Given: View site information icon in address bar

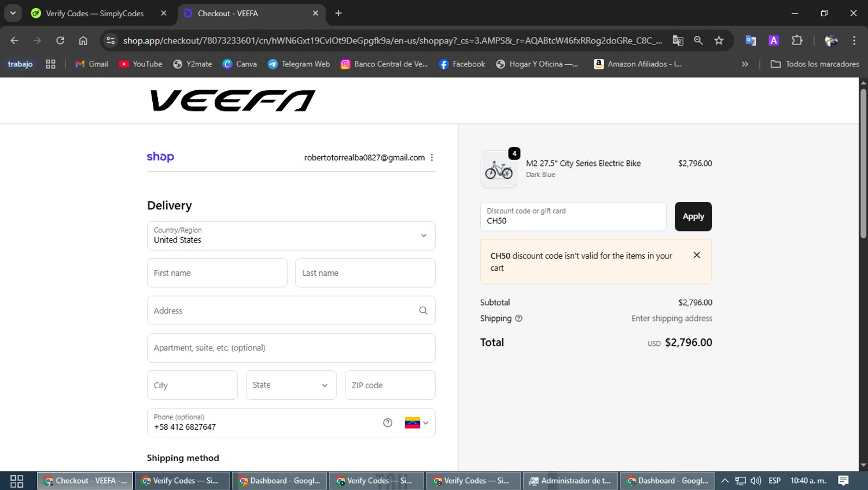Looking at the screenshot, I should point(111,40).
